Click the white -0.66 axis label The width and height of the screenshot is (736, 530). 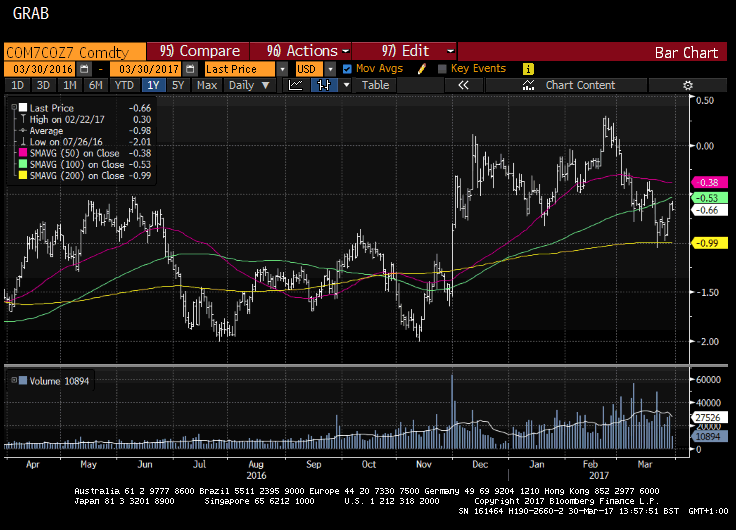click(709, 210)
